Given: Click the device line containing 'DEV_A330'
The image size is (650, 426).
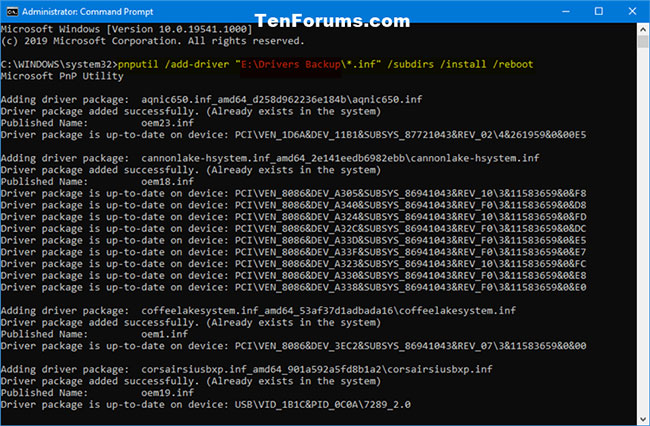Looking at the screenshot, I should [293, 276].
